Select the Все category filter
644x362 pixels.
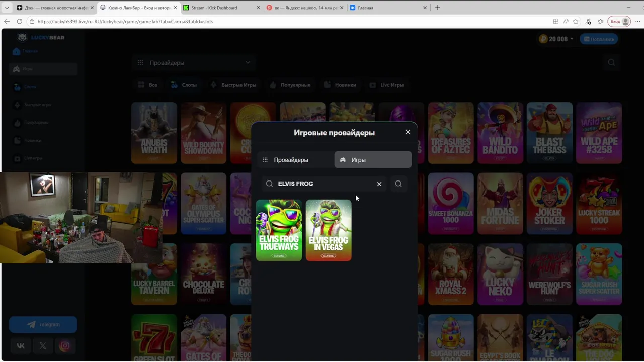click(x=147, y=85)
